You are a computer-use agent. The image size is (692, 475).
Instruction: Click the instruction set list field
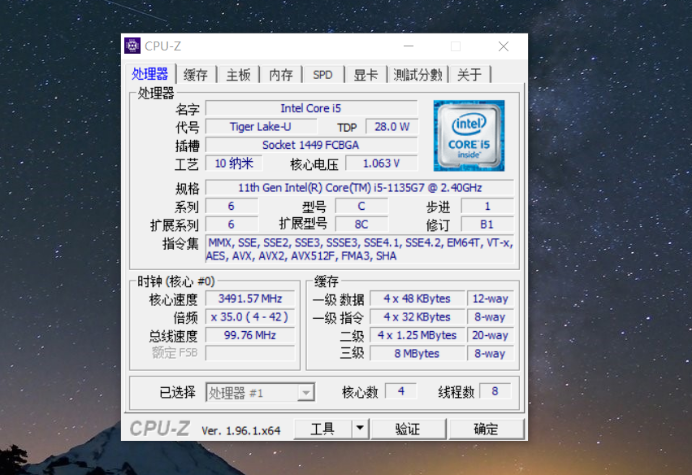(x=360, y=249)
